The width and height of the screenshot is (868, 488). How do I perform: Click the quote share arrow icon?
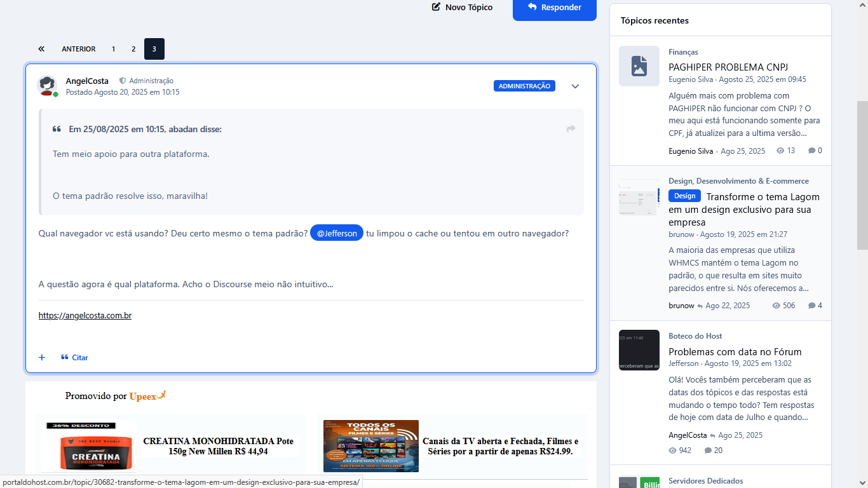click(571, 129)
